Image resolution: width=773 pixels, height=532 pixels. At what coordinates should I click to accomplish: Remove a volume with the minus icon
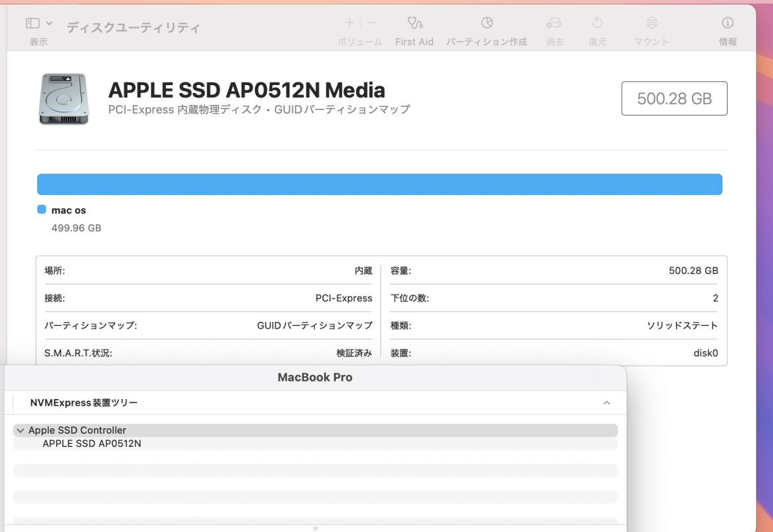point(372,23)
